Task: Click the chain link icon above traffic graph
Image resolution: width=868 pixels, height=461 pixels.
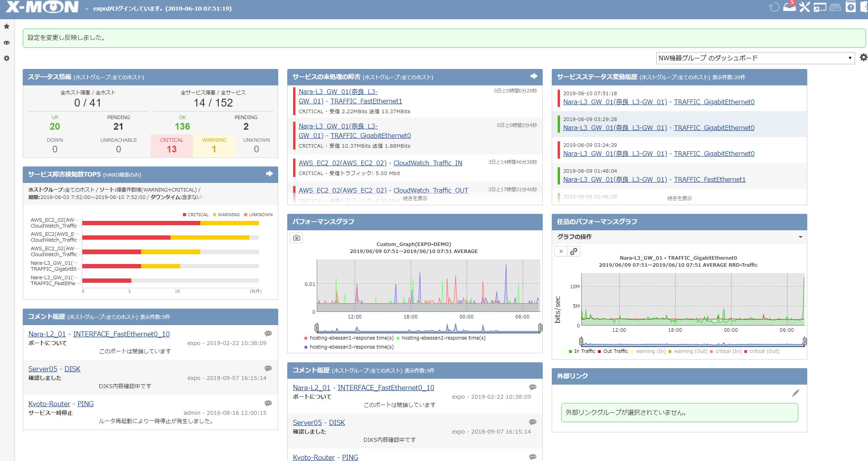Action: pyautogui.click(x=574, y=251)
